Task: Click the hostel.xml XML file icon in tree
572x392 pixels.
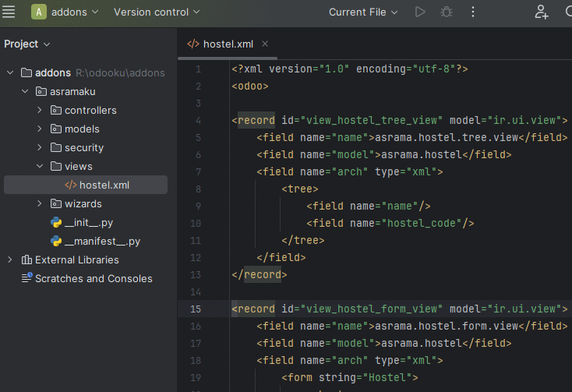Action: [71, 185]
